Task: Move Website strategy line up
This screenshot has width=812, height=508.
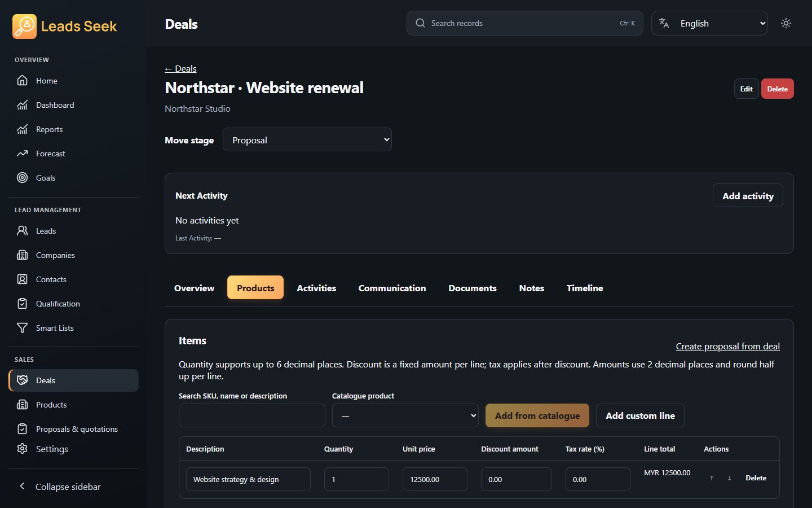Action: (712, 478)
